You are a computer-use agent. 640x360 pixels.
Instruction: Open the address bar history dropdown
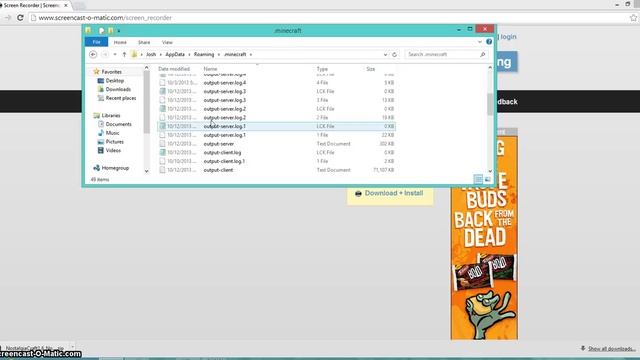coord(385,54)
